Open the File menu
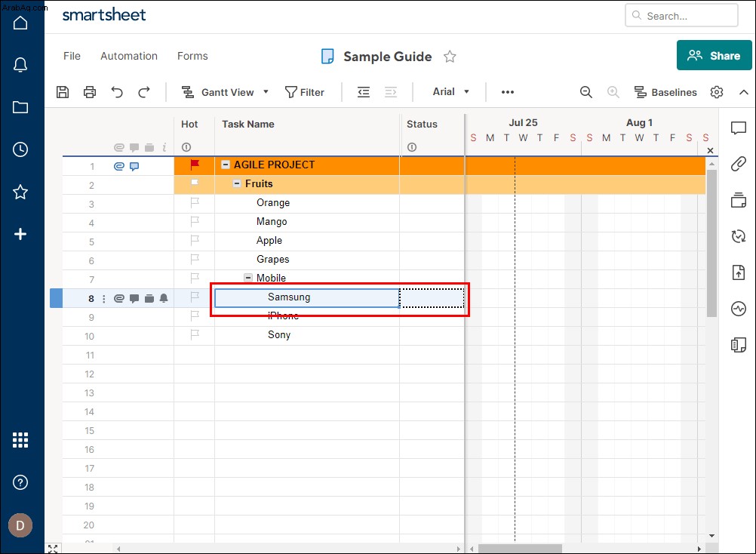 (72, 56)
